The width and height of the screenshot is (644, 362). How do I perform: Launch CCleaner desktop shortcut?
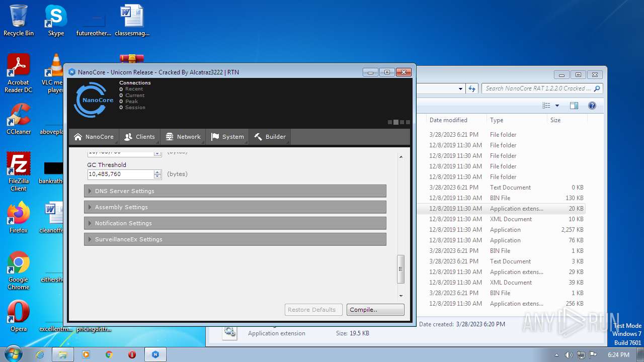click(x=19, y=119)
